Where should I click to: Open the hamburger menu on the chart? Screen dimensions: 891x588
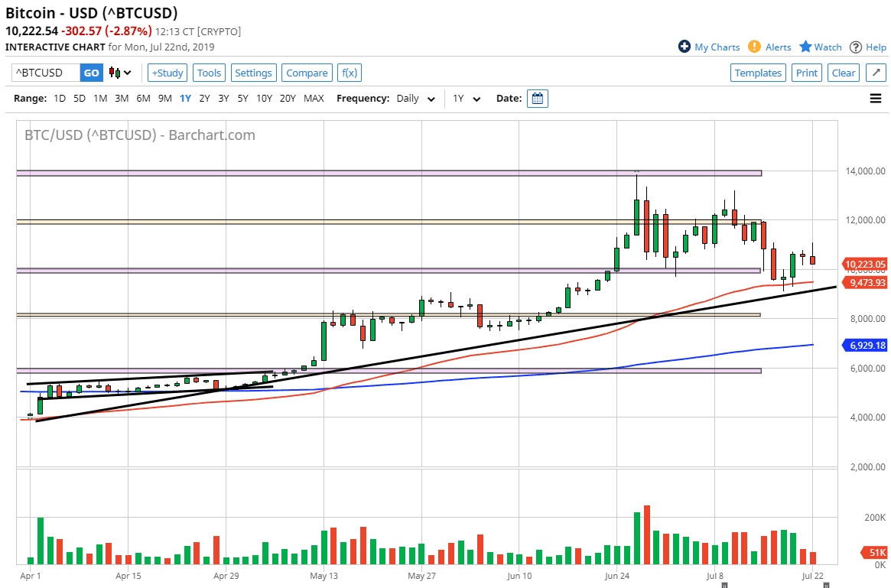pyautogui.click(x=875, y=98)
